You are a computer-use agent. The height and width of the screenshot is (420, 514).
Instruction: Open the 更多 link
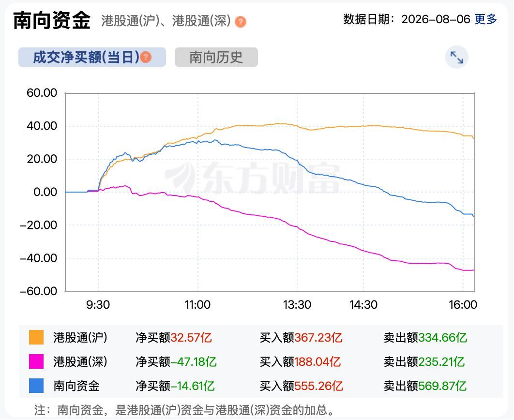pos(486,19)
